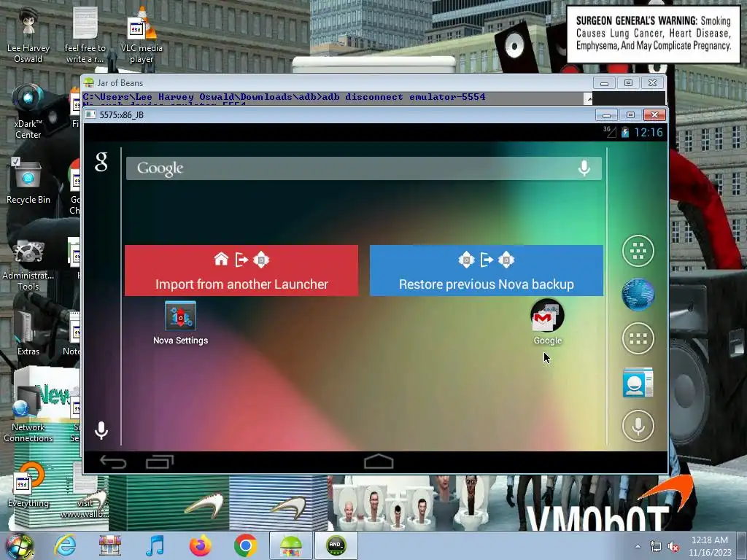Select the Lee Harvey Oswald desktop icon

[x=28, y=35]
